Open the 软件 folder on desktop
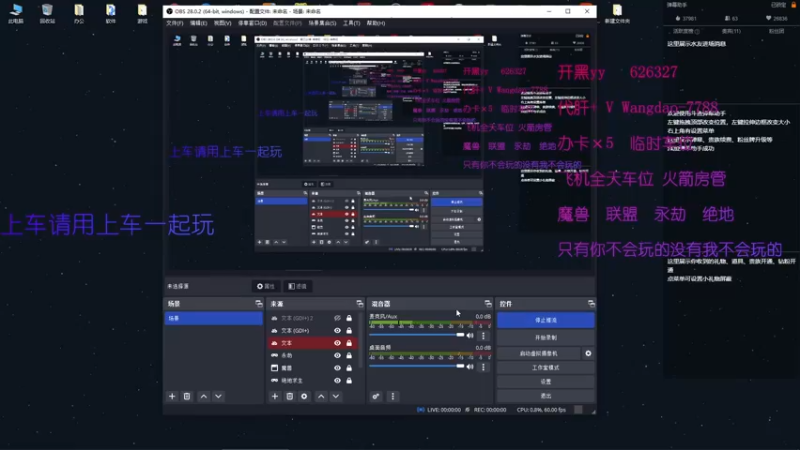The height and width of the screenshot is (450, 800). coord(110,13)
